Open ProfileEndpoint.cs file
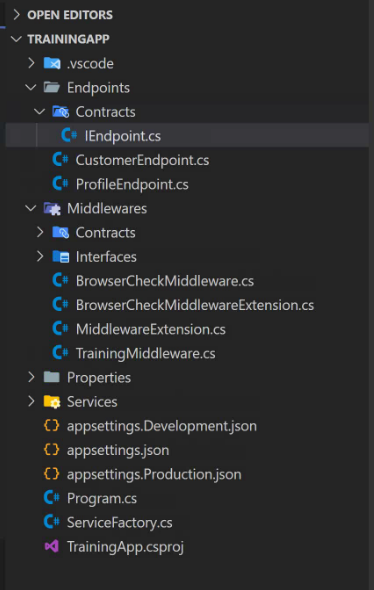The width and height of the screenshot is (374, 590). pos(132,184)
